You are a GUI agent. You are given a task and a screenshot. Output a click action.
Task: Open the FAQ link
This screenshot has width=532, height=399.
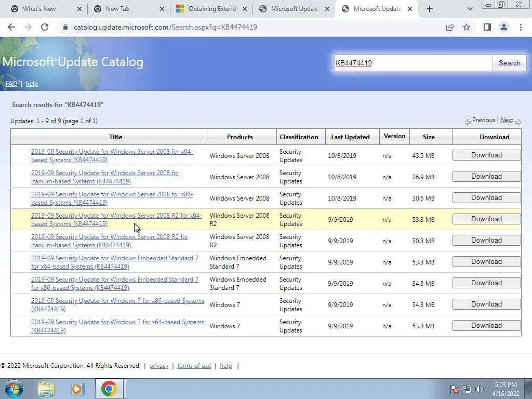coord(11,84)
